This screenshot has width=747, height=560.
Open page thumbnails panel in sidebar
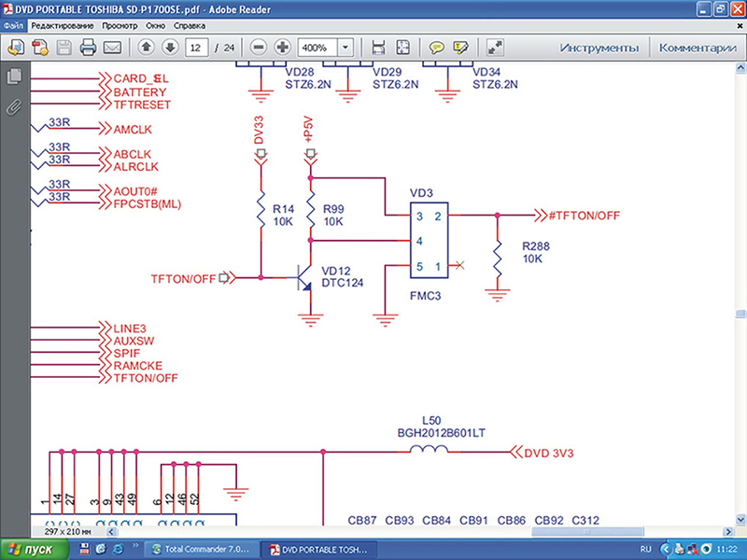(x=14, y=77)
